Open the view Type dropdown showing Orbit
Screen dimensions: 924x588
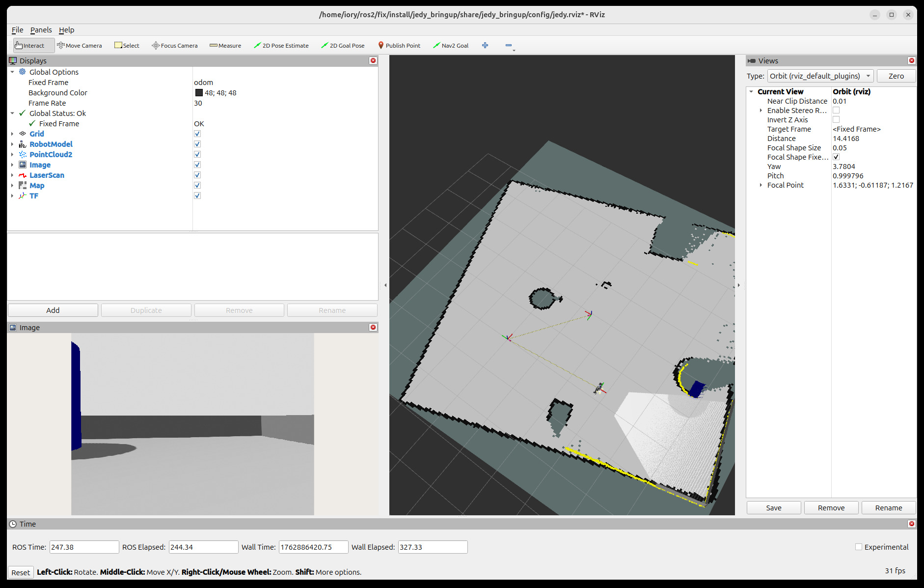click(819, 76)
